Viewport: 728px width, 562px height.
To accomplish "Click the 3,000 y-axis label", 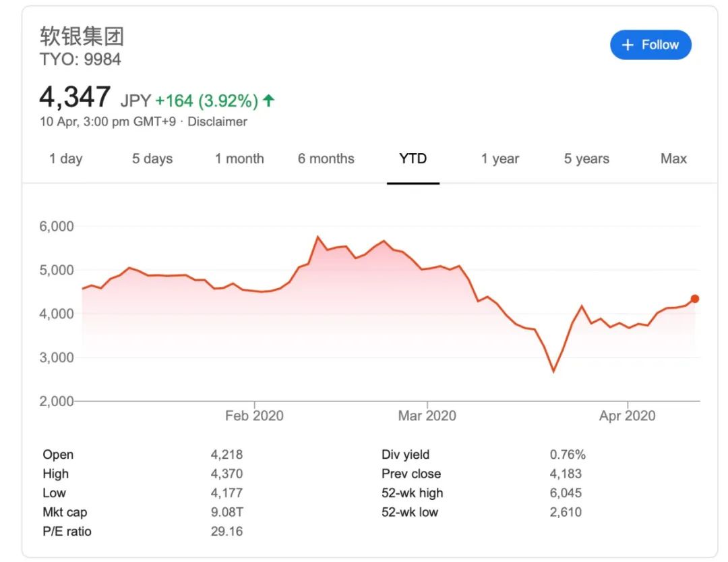I will pos(57,358).
